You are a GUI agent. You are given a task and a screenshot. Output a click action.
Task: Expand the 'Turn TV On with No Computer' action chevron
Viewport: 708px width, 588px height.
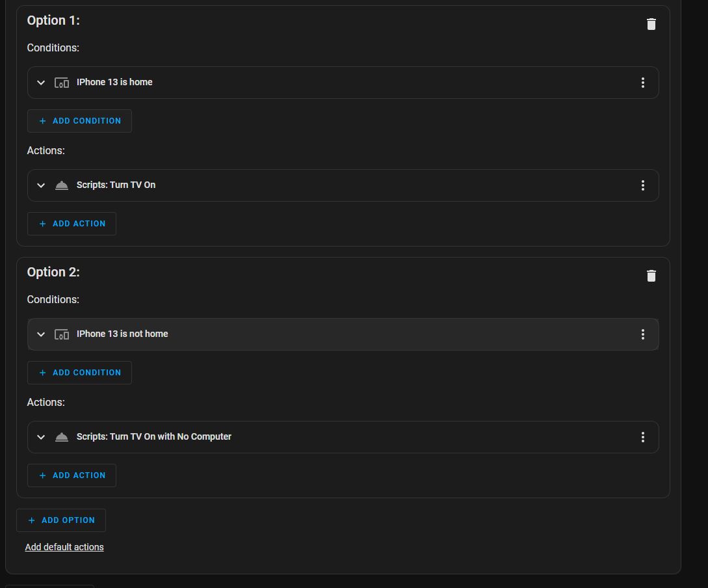pos(41,437)
